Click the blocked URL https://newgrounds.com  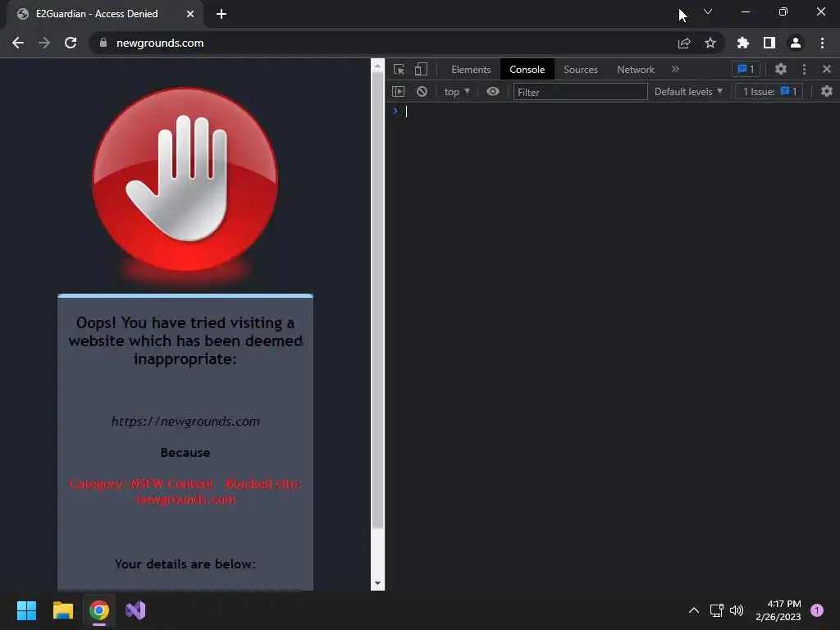185,421
